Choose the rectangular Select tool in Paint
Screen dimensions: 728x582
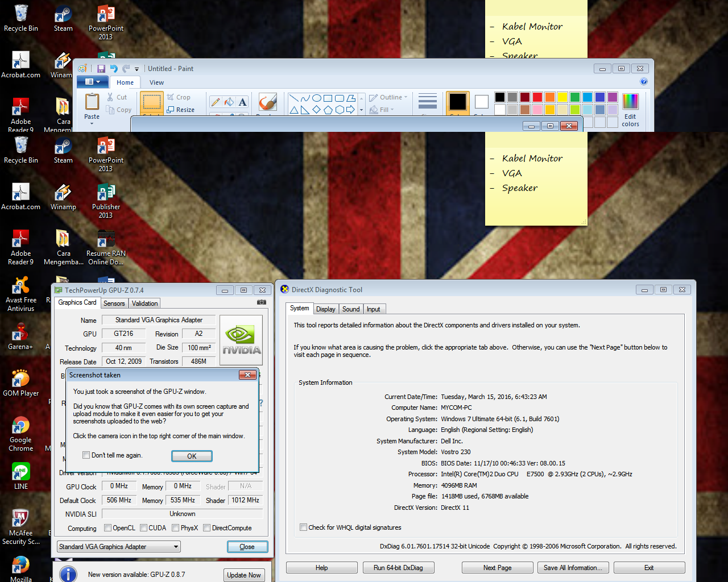point(151,102)
